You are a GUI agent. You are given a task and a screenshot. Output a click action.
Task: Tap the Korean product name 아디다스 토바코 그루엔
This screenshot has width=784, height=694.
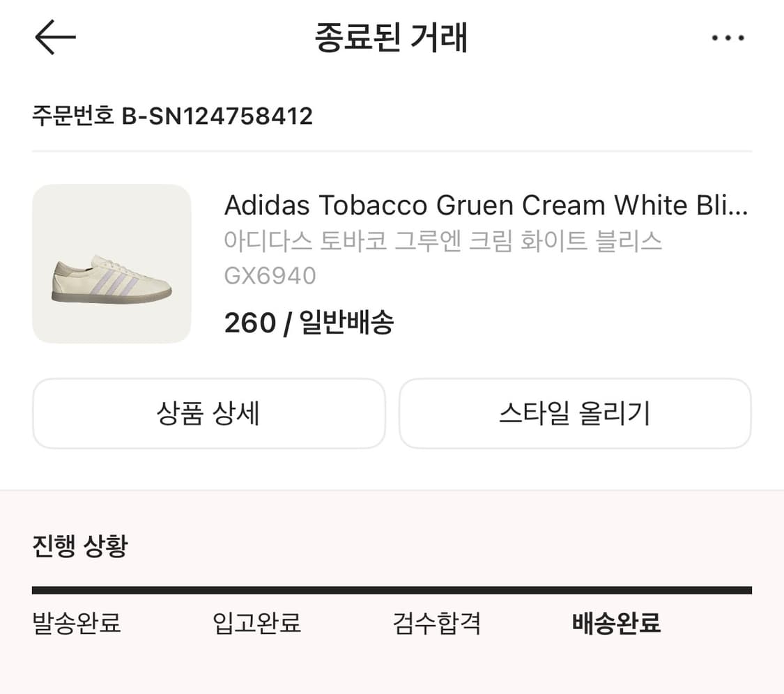click(x=444, y=240)
